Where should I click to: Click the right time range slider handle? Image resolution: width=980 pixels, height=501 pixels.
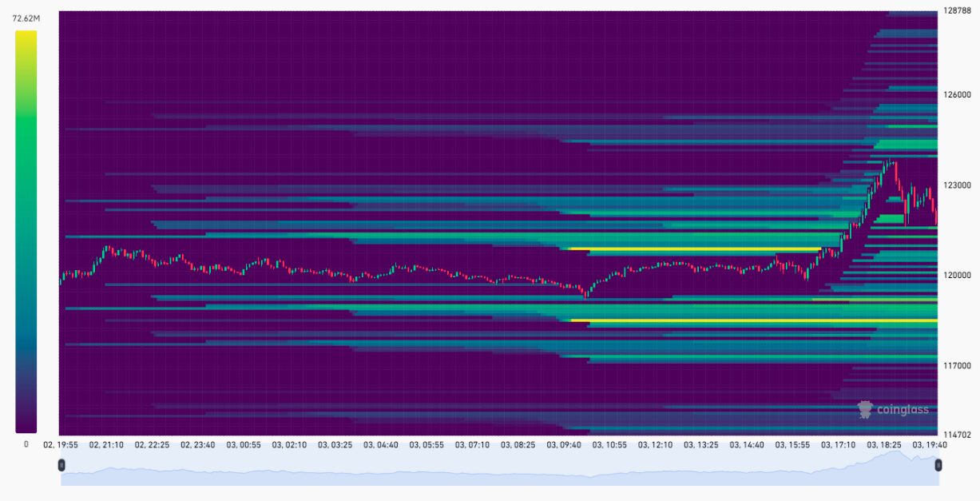pos(938,465)
